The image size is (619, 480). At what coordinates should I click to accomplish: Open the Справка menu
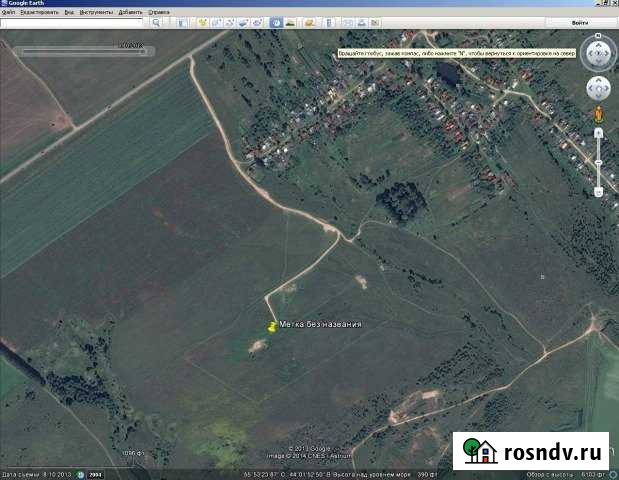click(159, 12)
